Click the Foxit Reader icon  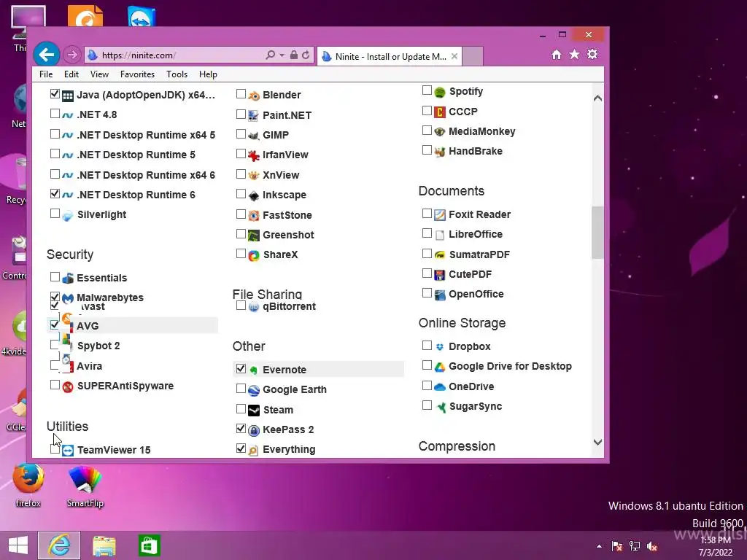[x=440, y=215]
